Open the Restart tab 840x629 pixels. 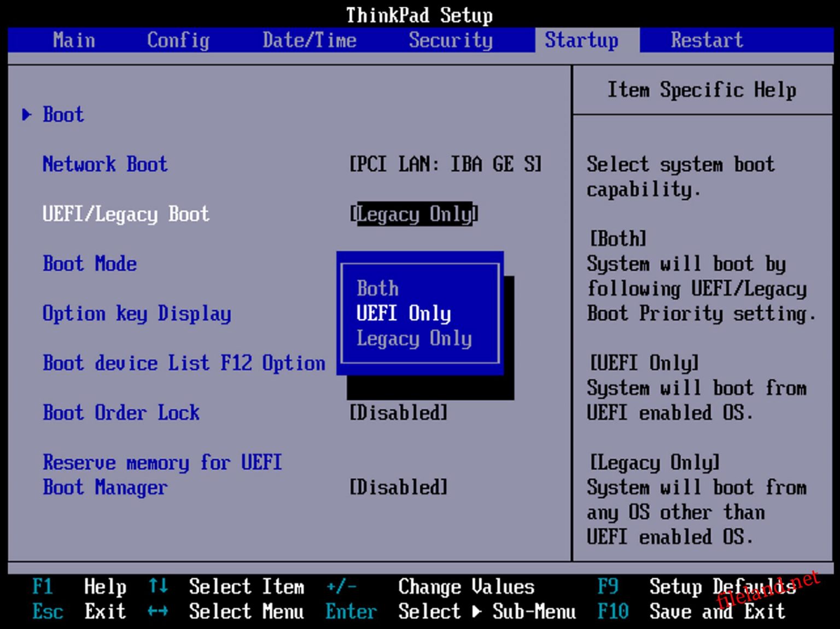707,40
